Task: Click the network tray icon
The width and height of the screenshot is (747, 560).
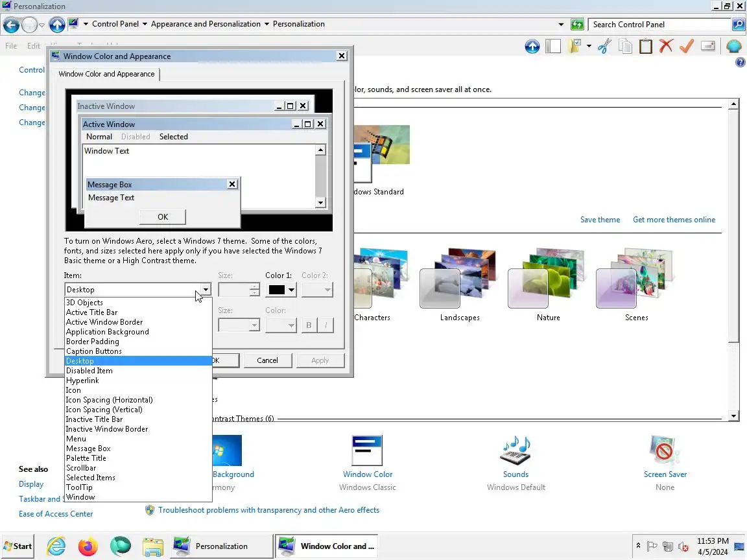Action: tap(668, 546)
